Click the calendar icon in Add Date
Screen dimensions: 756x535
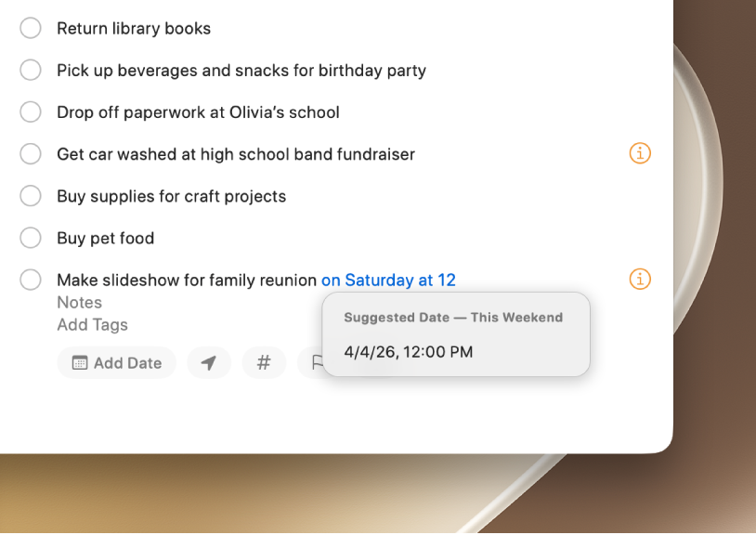click(80, 363)
